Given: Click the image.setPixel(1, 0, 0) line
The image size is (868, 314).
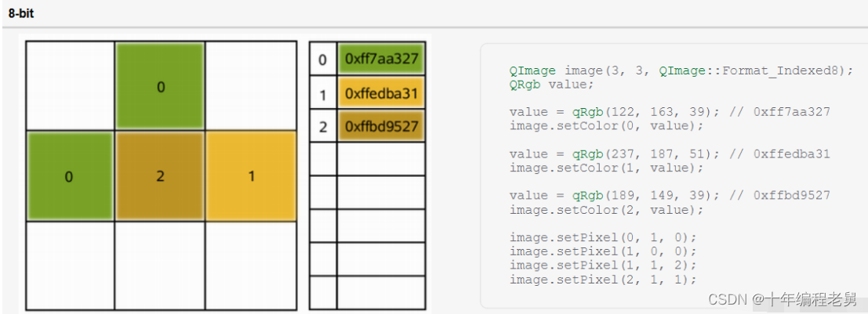Looking at the screenshot, I should point(602,251).
